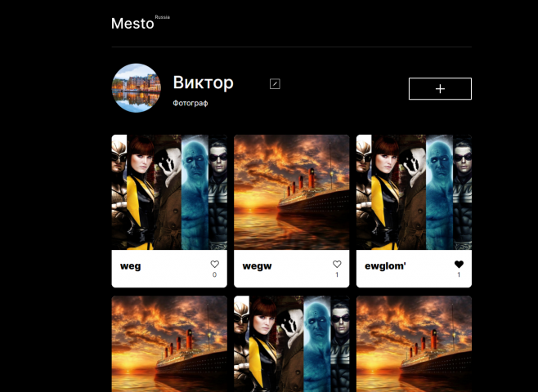The image size is (538, 392).
Task: Unlike the "ewglom'" card heart
Action: tap(459, 264)
